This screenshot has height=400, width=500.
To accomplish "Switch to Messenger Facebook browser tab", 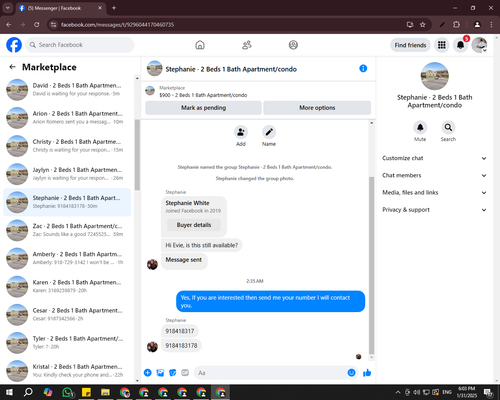I will (x=60, y=8).
